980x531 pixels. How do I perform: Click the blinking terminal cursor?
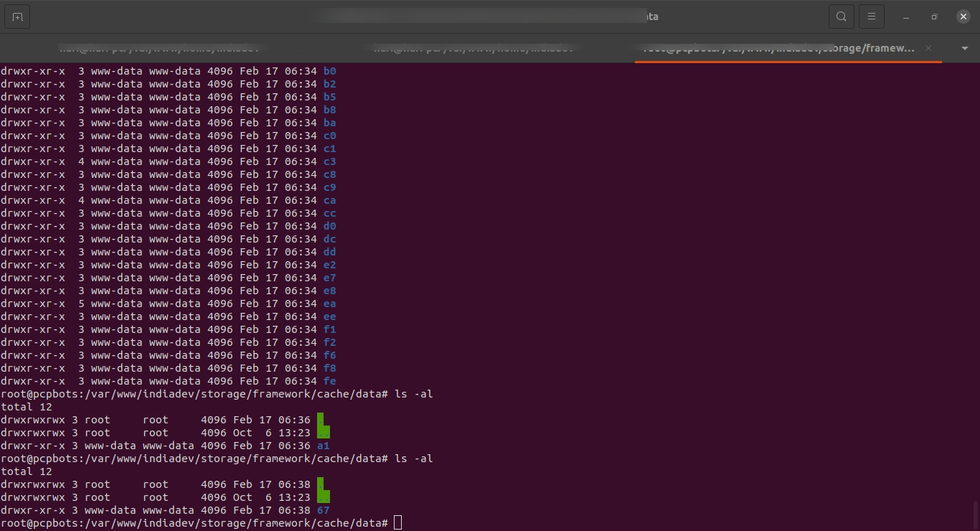(397, 522)
